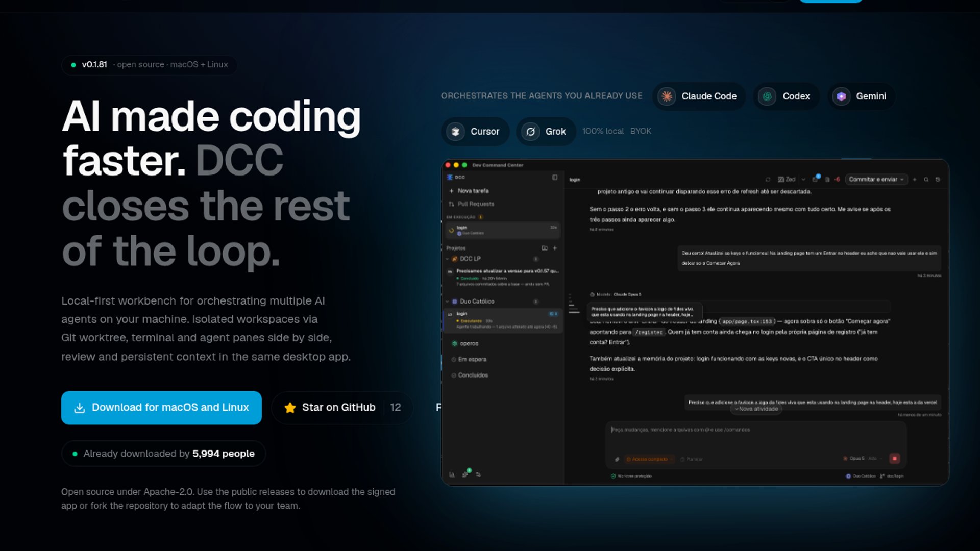Toggle the sidebar panel icon beside DCC

[x=555, y=178]
